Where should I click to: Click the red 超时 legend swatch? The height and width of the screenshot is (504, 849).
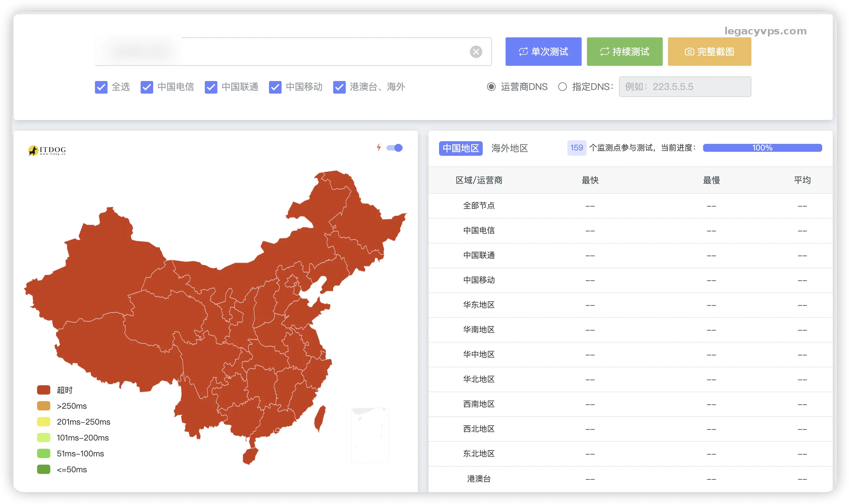43,390
